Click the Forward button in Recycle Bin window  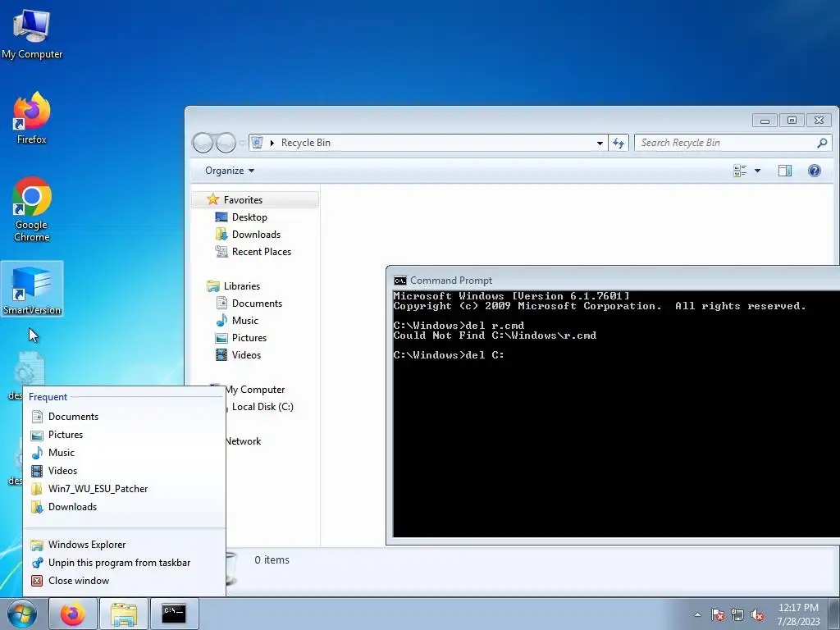tap(226, 143)
